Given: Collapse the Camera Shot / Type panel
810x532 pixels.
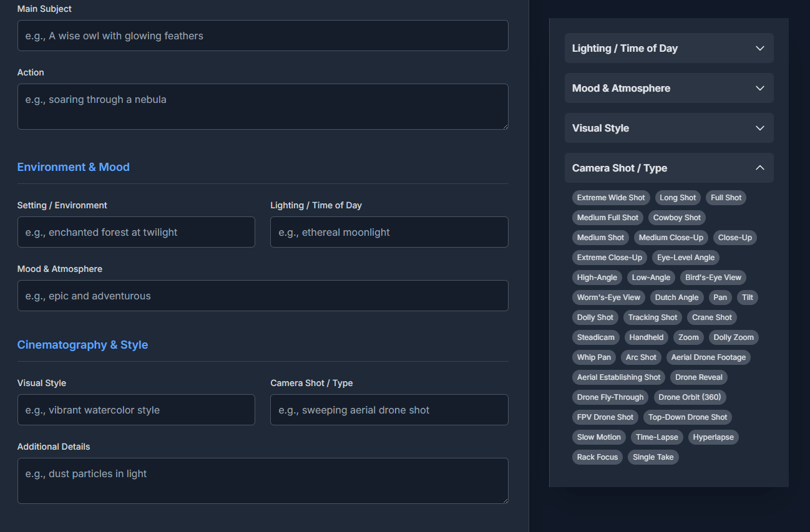Looking at the screenshot, I should point(669,168).
